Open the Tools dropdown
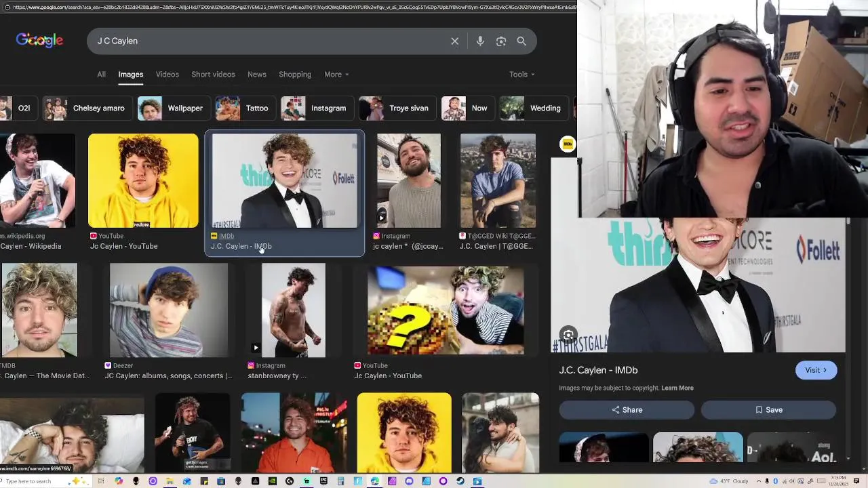 click(521, 75)
